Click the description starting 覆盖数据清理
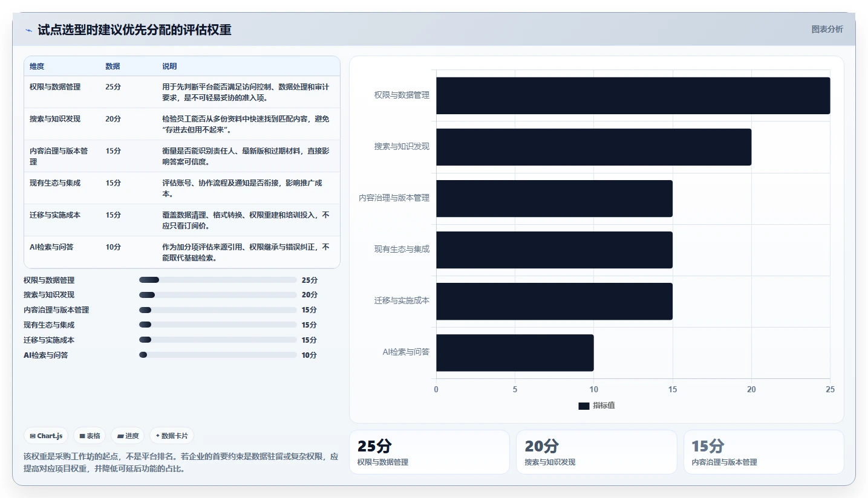Screen dimensions: 868x498 [246, 220]
